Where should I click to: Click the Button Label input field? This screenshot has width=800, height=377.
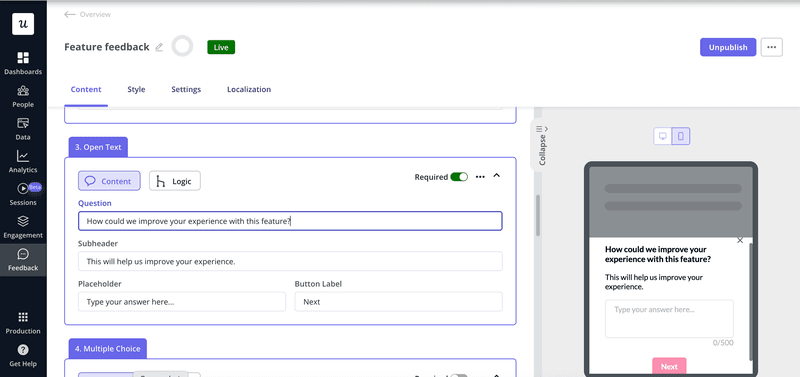click(398, 301)
